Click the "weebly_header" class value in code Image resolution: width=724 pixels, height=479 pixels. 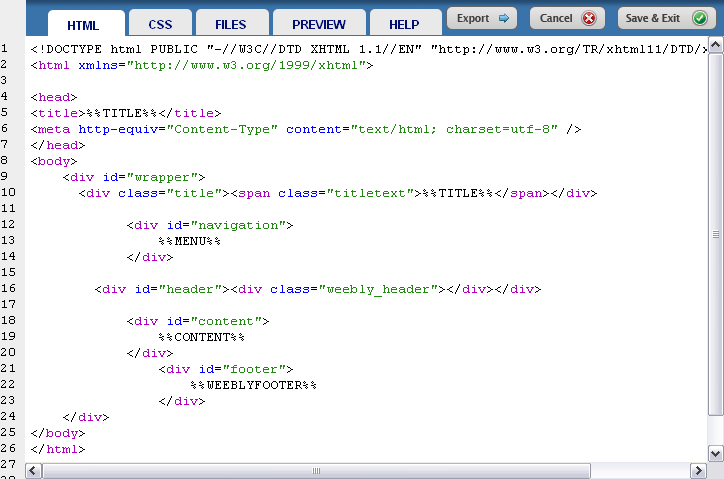click(x=381, y=289)
